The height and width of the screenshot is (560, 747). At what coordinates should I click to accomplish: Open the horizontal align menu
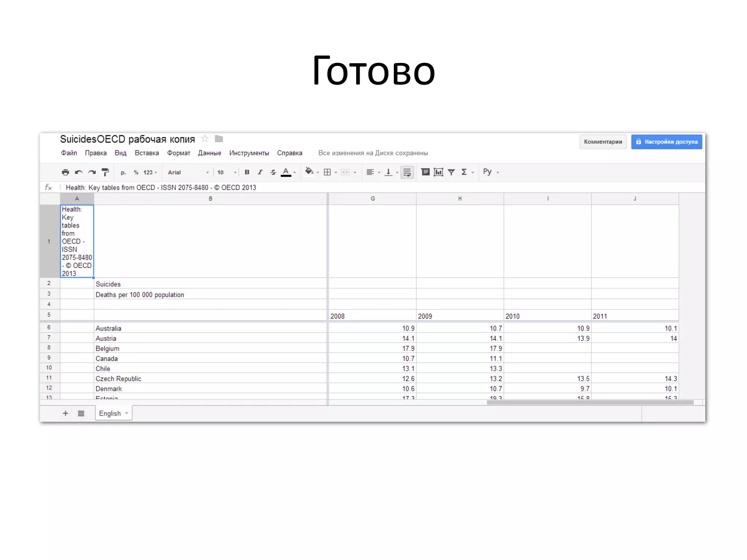point(373,172)
